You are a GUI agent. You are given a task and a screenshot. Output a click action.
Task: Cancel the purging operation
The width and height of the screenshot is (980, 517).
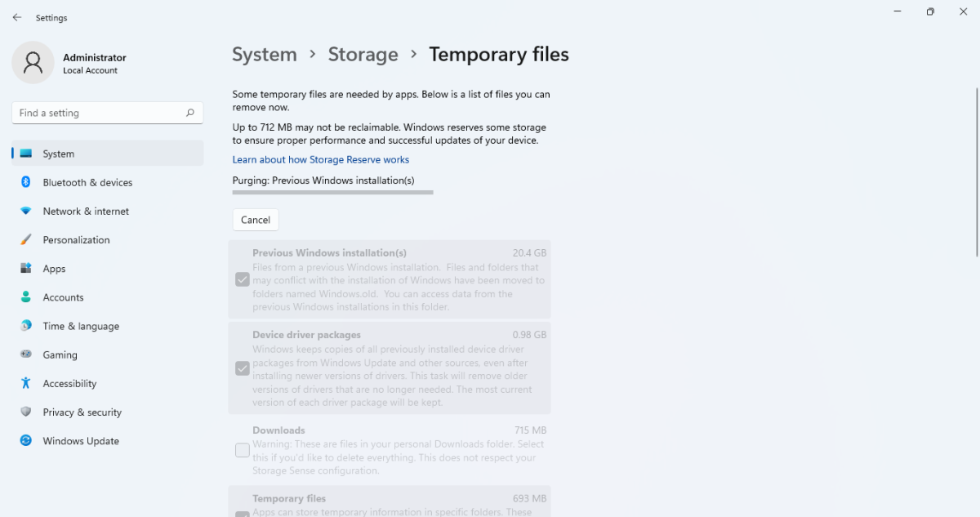255,219
